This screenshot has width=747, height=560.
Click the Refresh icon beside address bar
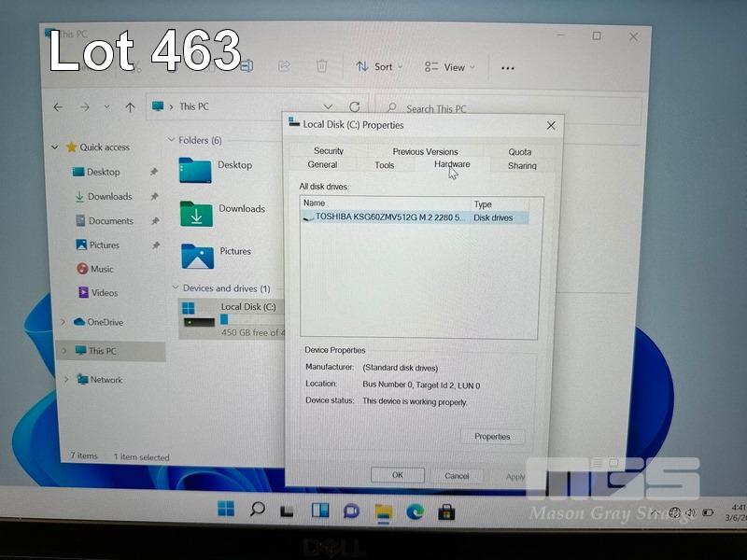click(355, 107)
